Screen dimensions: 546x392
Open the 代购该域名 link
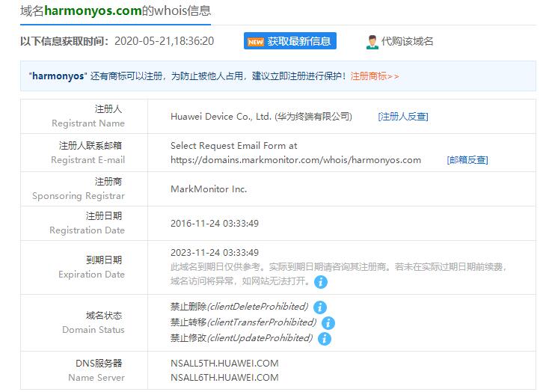click(x=407, y=41)
